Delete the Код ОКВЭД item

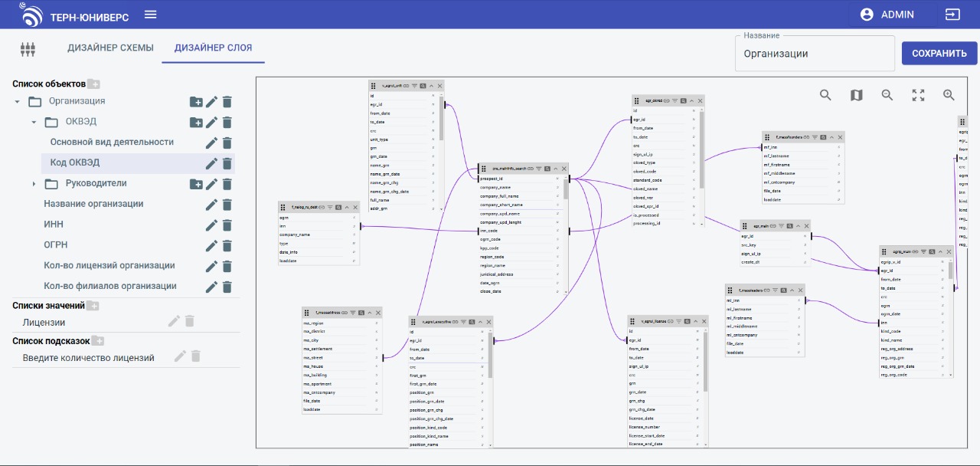pos(227,163)
